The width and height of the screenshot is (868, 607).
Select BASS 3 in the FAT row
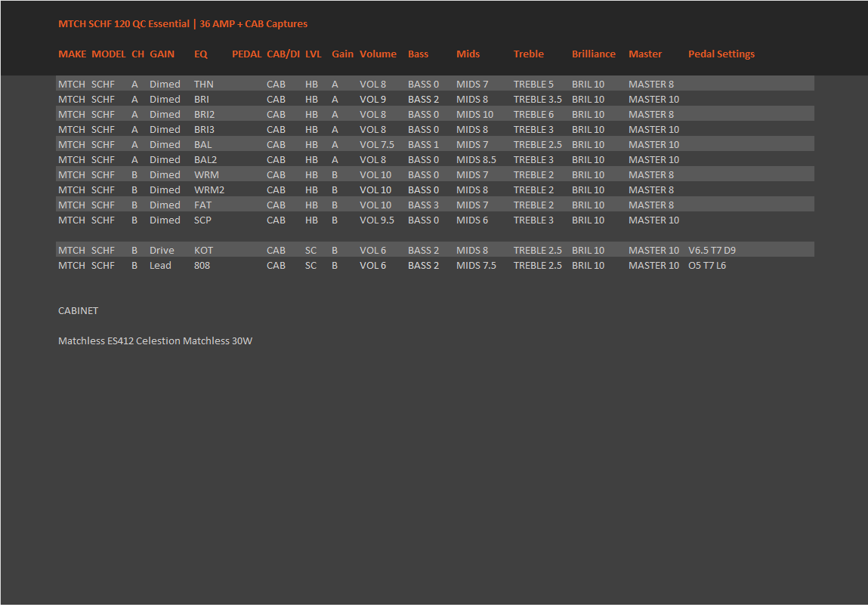(424, 205)
